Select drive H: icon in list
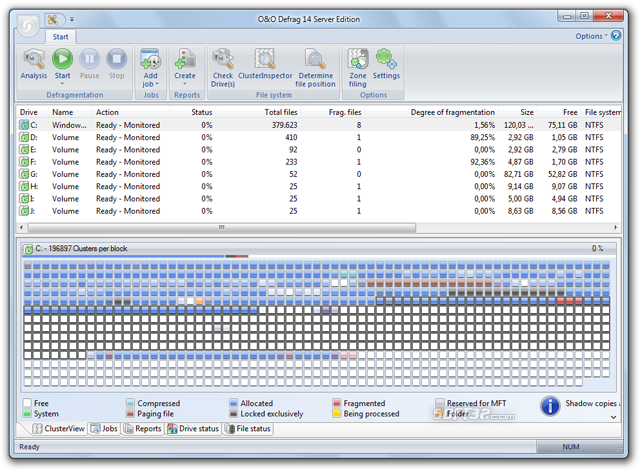Image resolution: width=640 pixels, height=470 pixels. pos(24,186)
